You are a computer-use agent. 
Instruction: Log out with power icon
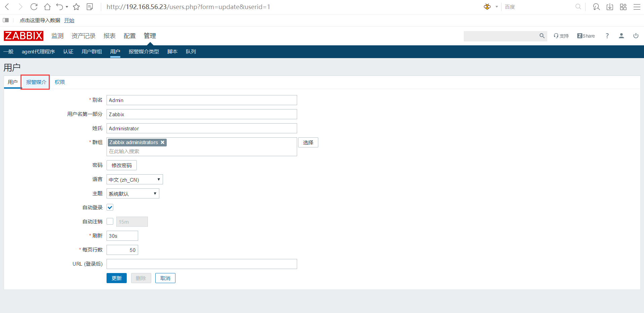coord(636,36)
